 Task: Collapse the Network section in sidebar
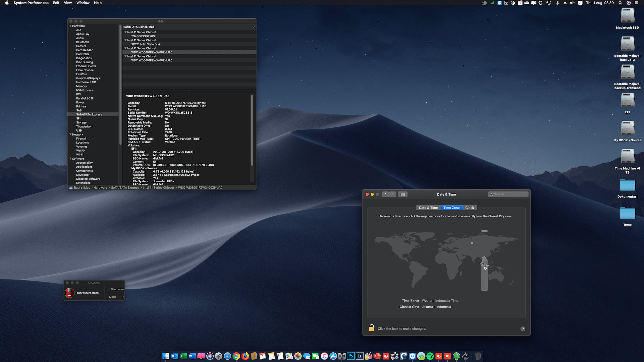[x=70, y=134]
